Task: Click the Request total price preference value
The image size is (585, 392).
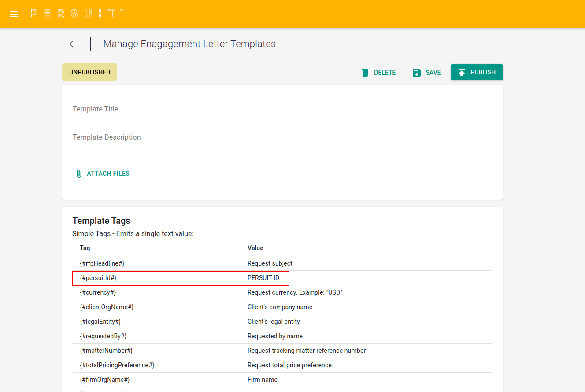Action: [290, 365]
